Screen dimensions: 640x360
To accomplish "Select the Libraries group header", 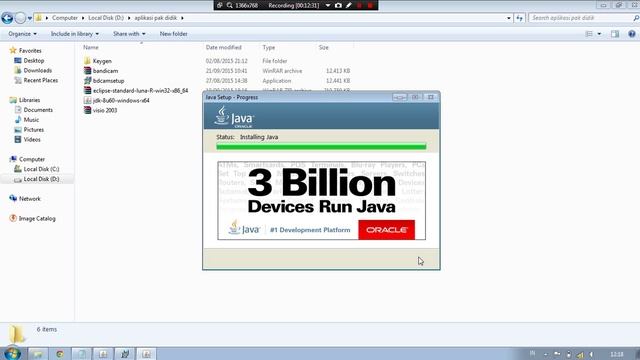I will point(25,100).
